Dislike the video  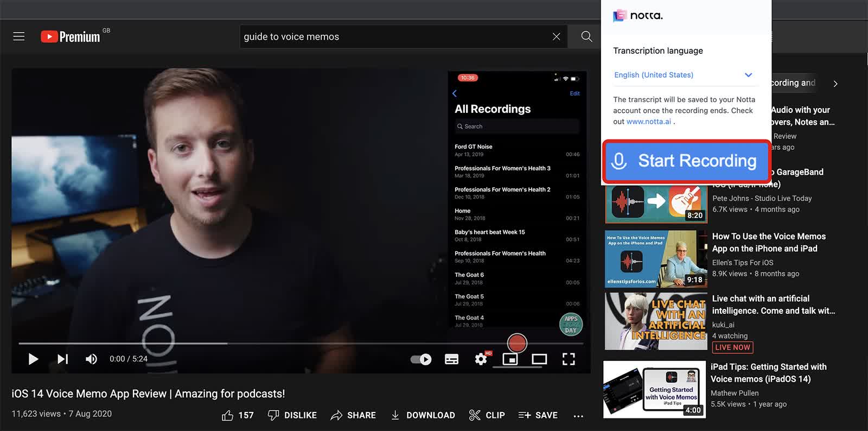pyautogui.click(x=292, y=415)
